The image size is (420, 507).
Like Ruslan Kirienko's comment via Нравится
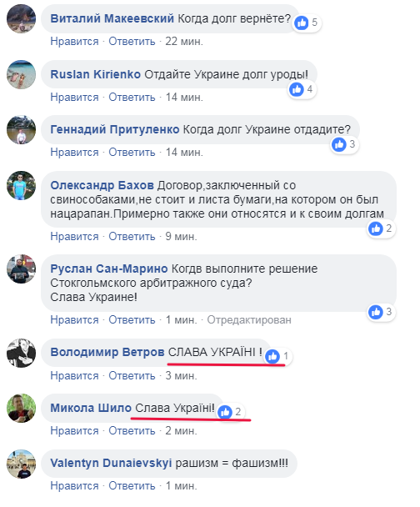click(74, 97)
